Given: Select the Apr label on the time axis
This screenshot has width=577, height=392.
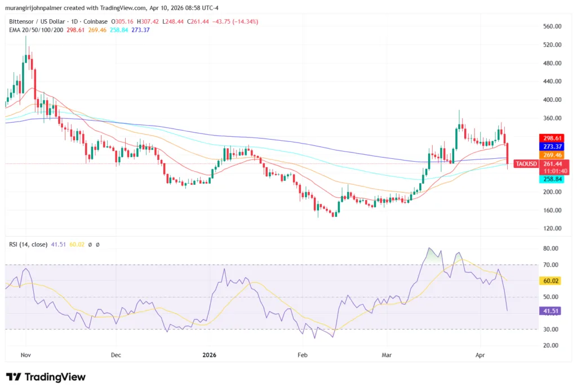Looking at the screenshot, I should (x=480, y=355).
